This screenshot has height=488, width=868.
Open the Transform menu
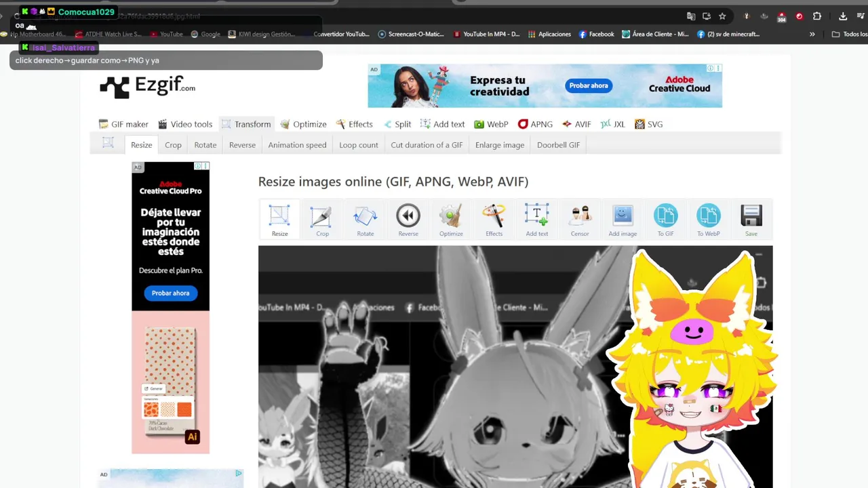click(x=247, y=124)
